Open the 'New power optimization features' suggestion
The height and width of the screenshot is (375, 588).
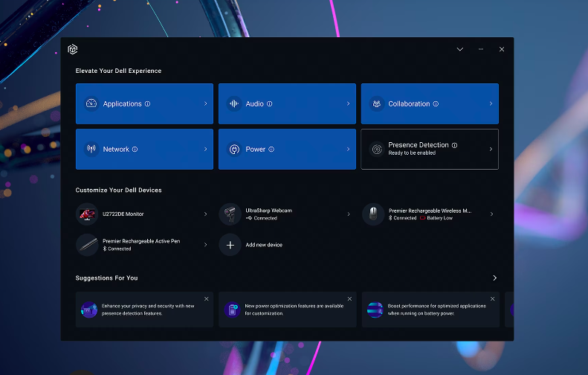(287, 310)
